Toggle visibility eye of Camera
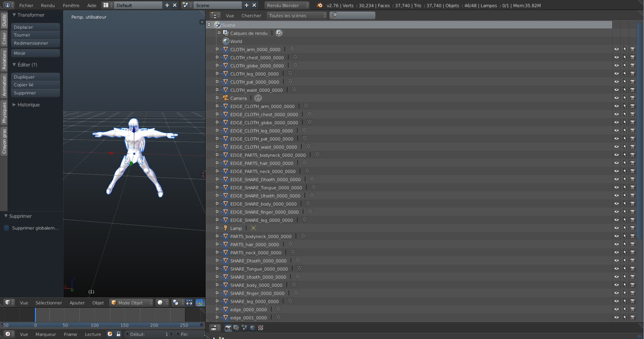Screen dimensions: 644x339 point(616,98)
